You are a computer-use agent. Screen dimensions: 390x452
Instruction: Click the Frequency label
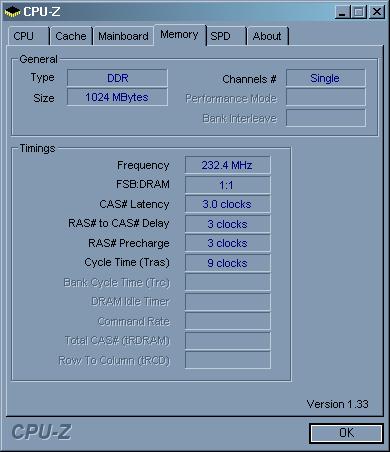tap(143, 165)
